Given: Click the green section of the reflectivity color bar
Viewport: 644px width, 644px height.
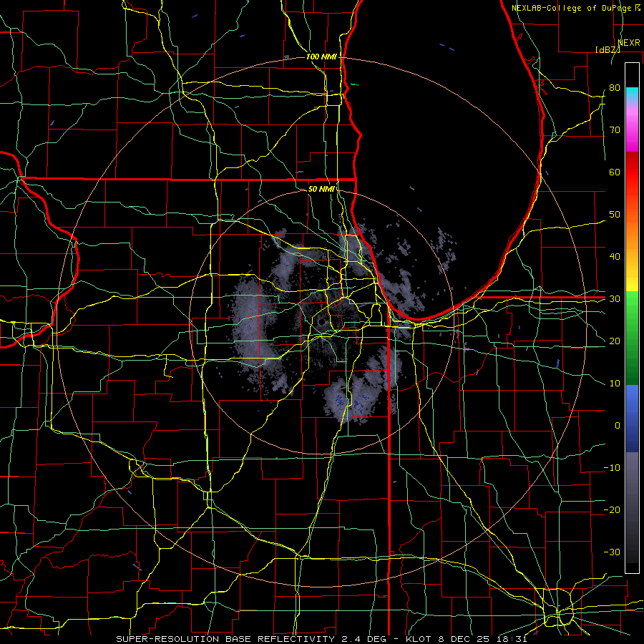Looking at the screenshot, I should click(632, 338).
